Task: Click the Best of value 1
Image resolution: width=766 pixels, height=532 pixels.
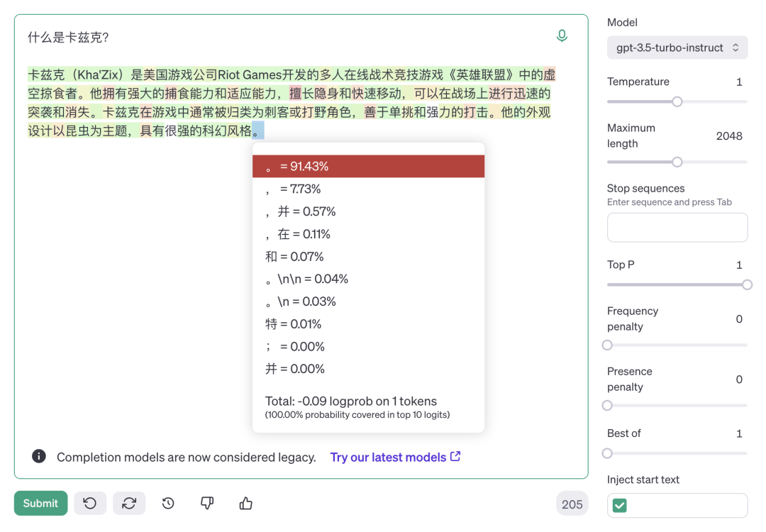Action: coord(739,434)
